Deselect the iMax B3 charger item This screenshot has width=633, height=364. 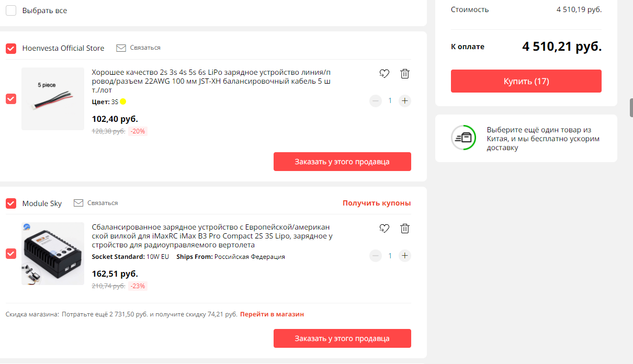[11, 254]
